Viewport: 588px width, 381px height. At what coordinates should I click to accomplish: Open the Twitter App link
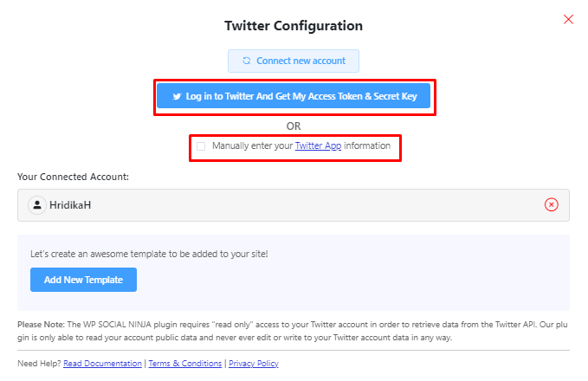(318, 146)
